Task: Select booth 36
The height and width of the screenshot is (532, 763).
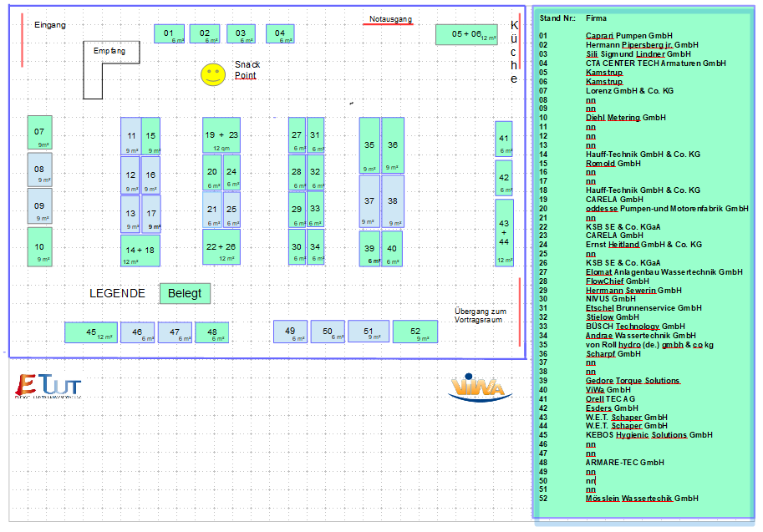Action: (x=393, y=145)
